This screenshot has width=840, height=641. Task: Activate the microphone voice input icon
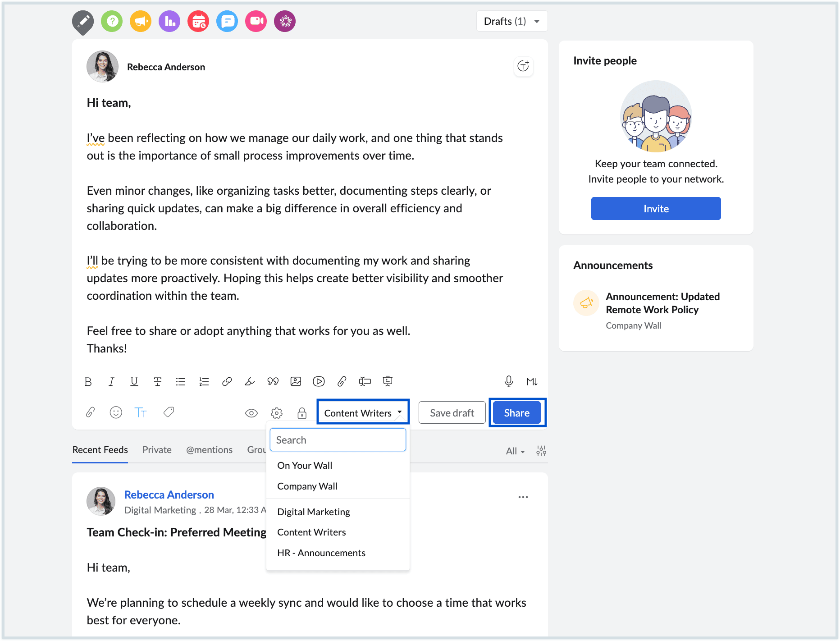tap(509, 381)
